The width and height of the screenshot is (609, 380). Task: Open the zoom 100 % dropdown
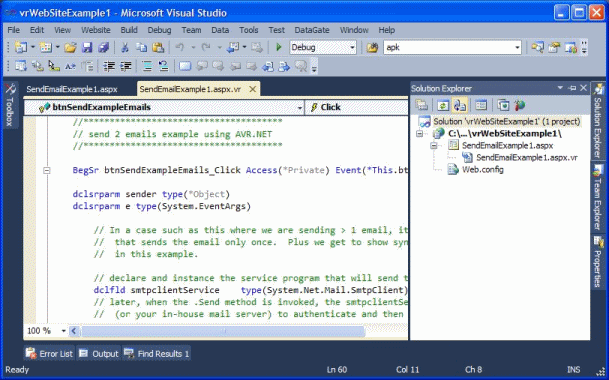point(63,331)
